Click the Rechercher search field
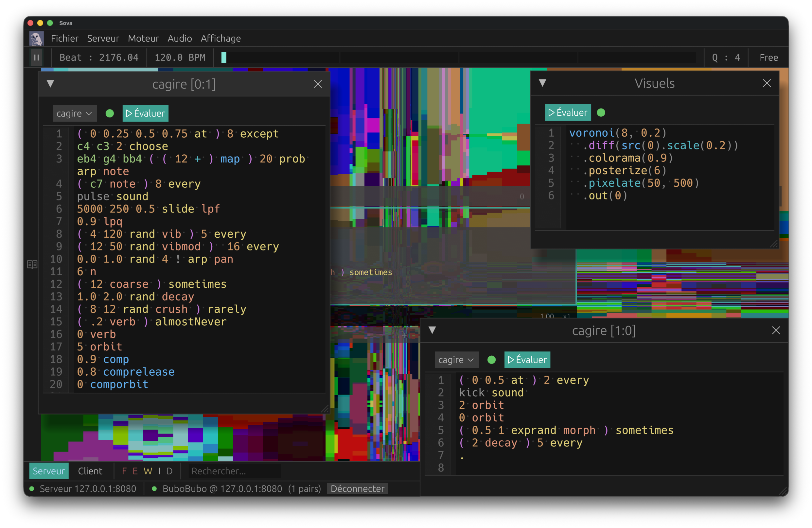Viewport: 812px width, 528px height. 235,471
